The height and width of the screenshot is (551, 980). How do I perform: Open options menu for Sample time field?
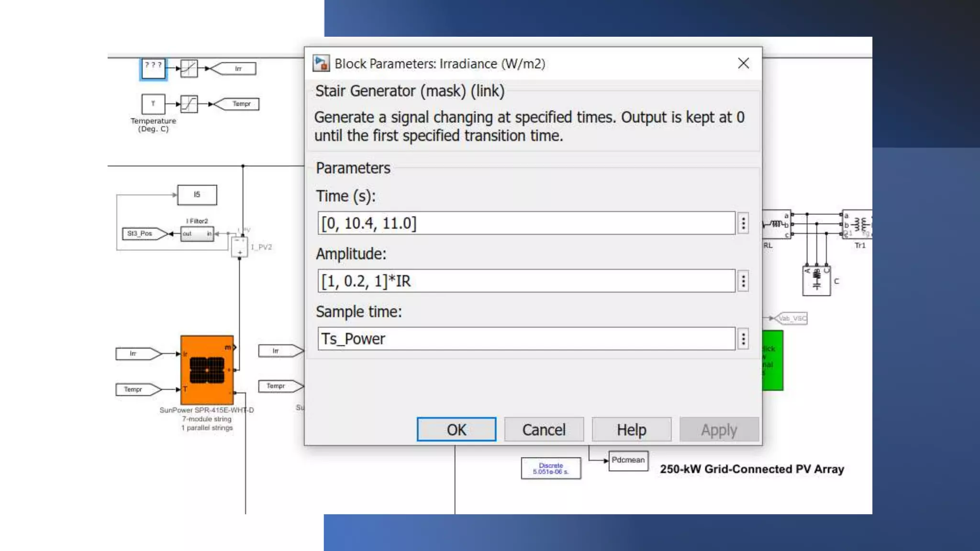tap(743, 339)
